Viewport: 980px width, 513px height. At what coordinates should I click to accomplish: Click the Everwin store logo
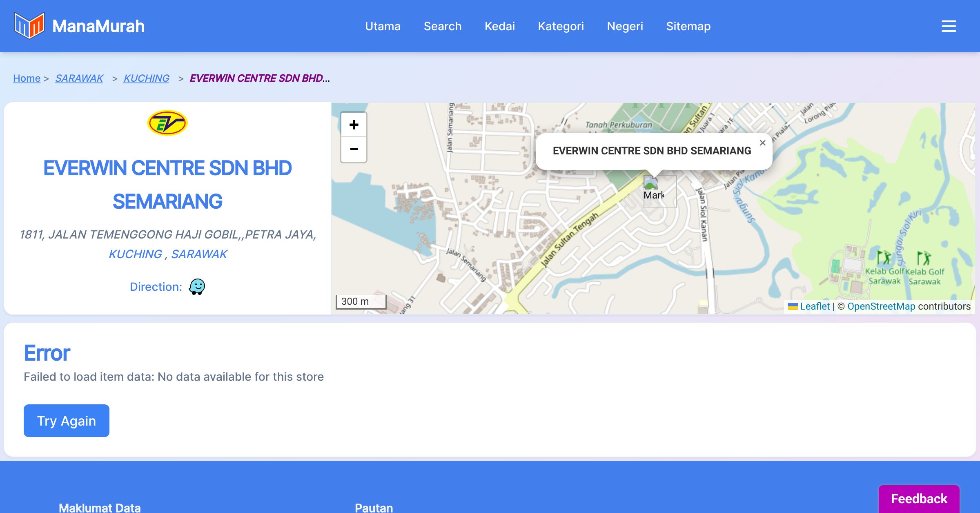pos(167,123)
